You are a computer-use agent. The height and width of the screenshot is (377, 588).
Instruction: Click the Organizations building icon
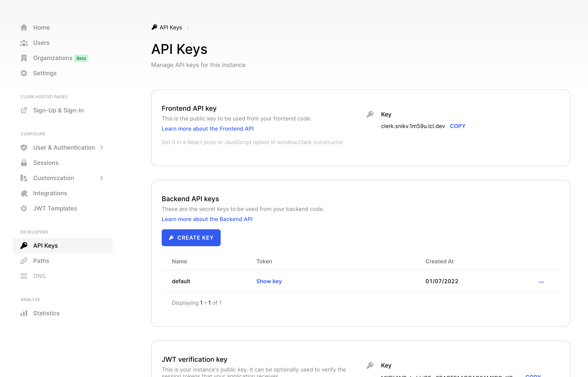[x=24, y=58]
